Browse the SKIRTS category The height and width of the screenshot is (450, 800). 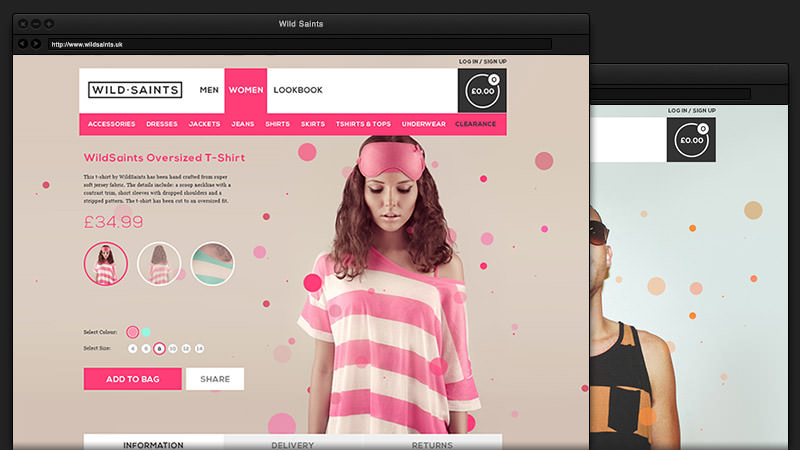pos(313,124)
